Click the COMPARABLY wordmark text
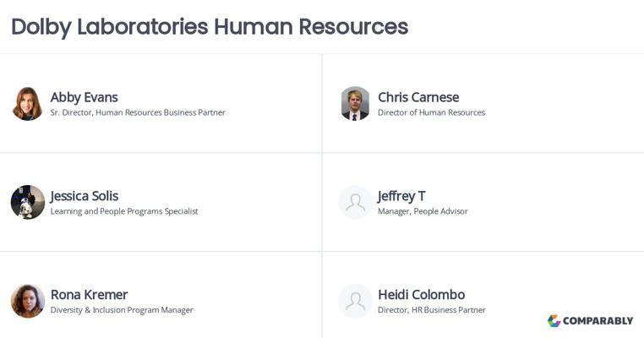The image size is (644, 338). click(x=598, y=321)
